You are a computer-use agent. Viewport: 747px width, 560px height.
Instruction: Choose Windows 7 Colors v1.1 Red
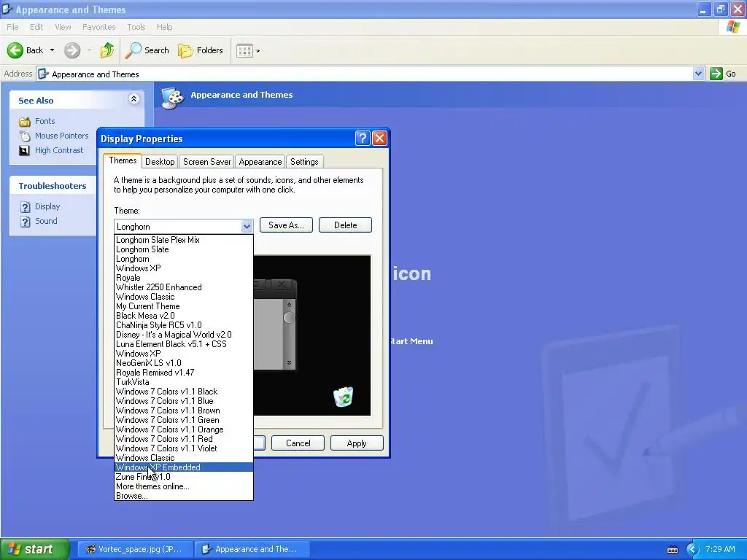pyautogui.click(x=184, y=439)
